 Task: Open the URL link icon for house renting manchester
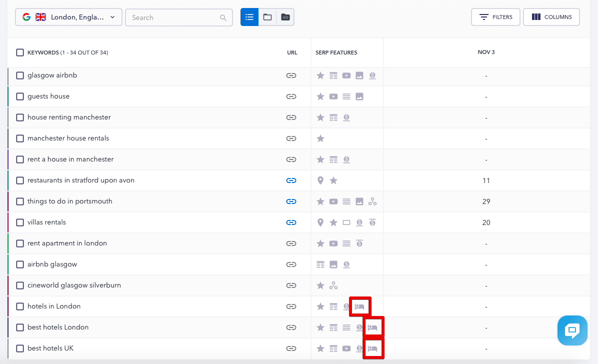point(291,117)
